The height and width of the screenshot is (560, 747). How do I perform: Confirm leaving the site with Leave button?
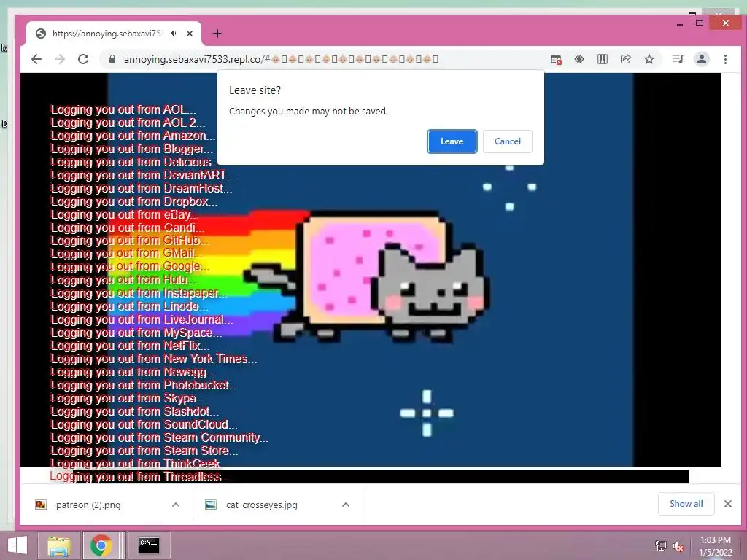(x=452, y=141)
